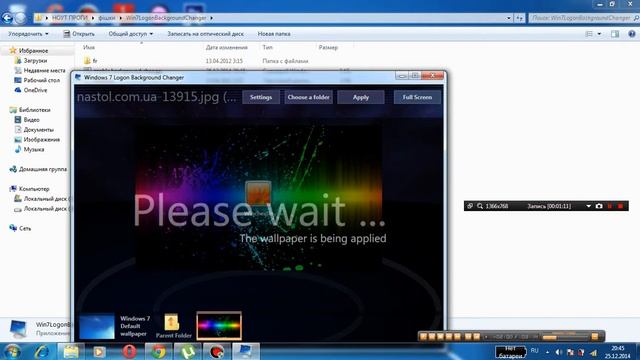
Task: Create new folder with Новая папка
Action: pyautogui.click(x=274, y=34)
